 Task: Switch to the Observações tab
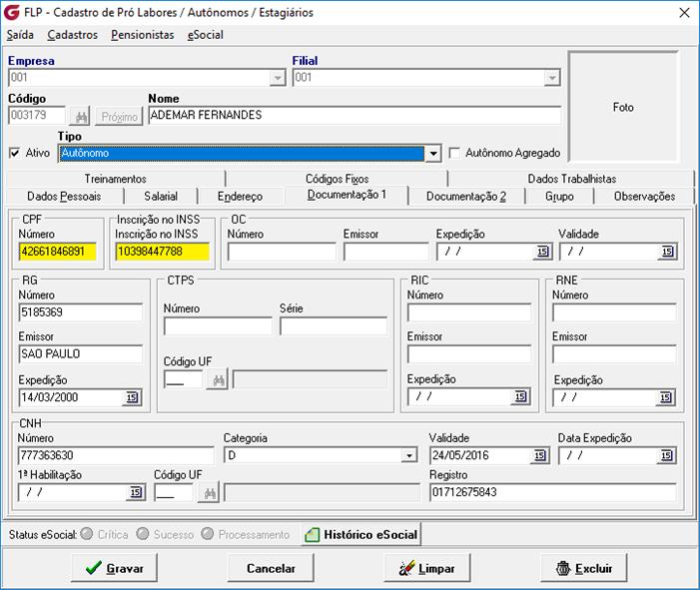[x=644, y=197]
